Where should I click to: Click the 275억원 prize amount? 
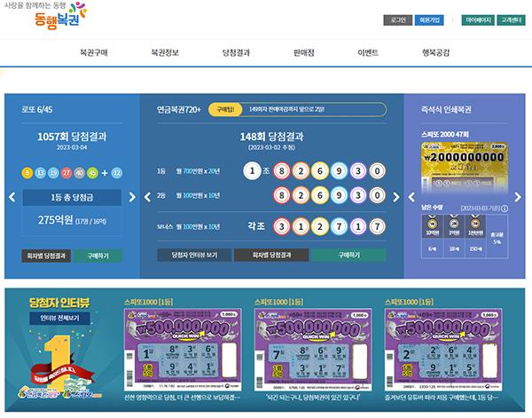point(55,220)
